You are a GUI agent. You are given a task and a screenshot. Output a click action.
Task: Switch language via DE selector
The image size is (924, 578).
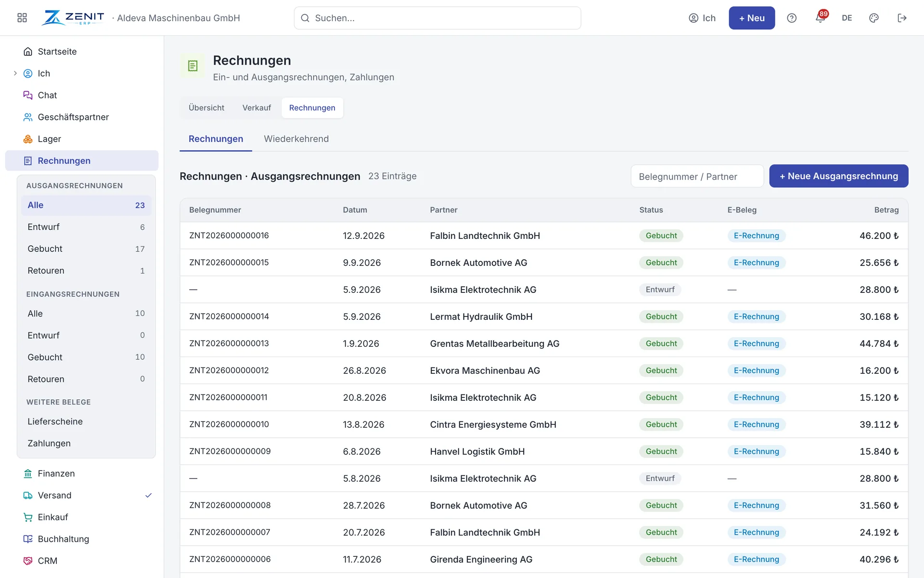[847, 18]
